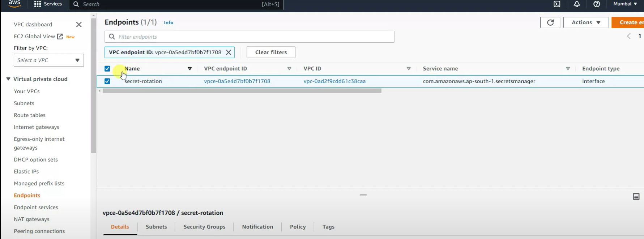Click the Clear filters button
Viewport: 644px width, 239px height.
pyautogui.click(x=271, y=52)
